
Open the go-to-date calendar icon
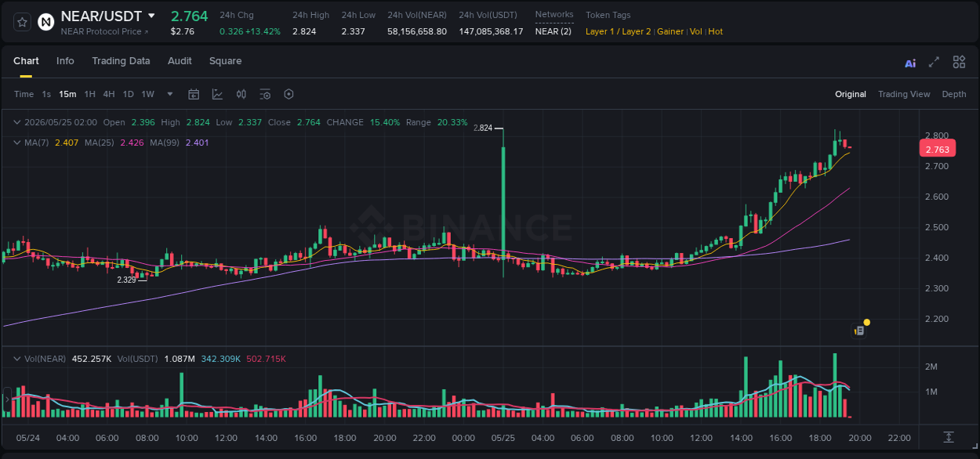coord(194,94)
